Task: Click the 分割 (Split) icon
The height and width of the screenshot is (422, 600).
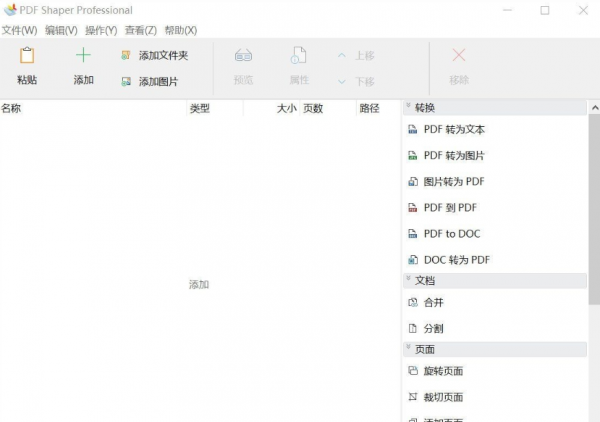Action: pos(412,328)
